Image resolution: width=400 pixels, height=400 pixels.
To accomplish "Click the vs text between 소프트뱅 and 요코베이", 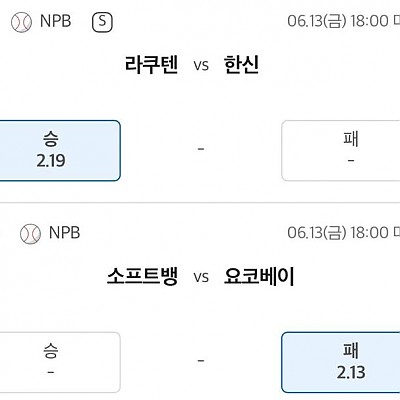I will (x=201, y=277).
